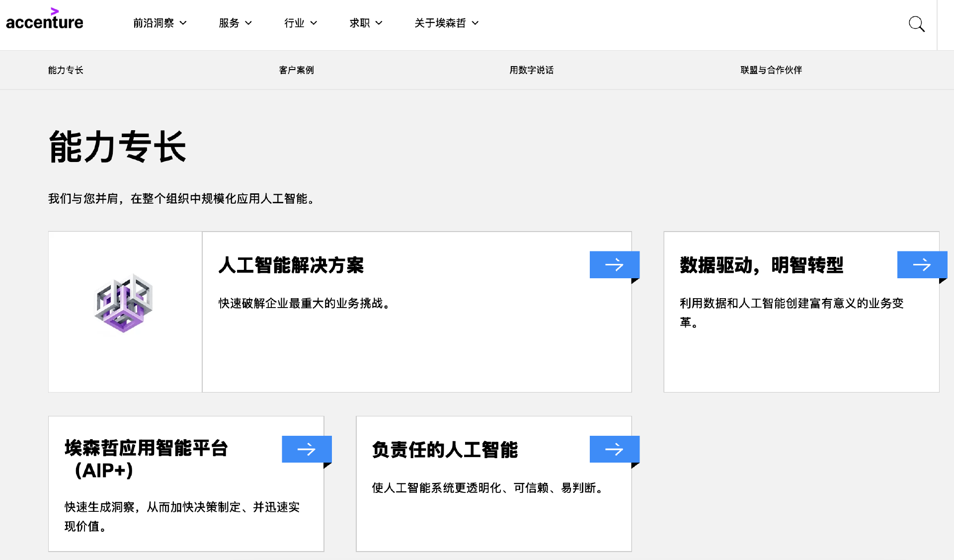Image resolution: width=954 pixels, height=560 pixels.
Task: Click the Accenture logo
Action: pyautogui.click(x=44, y=20)
